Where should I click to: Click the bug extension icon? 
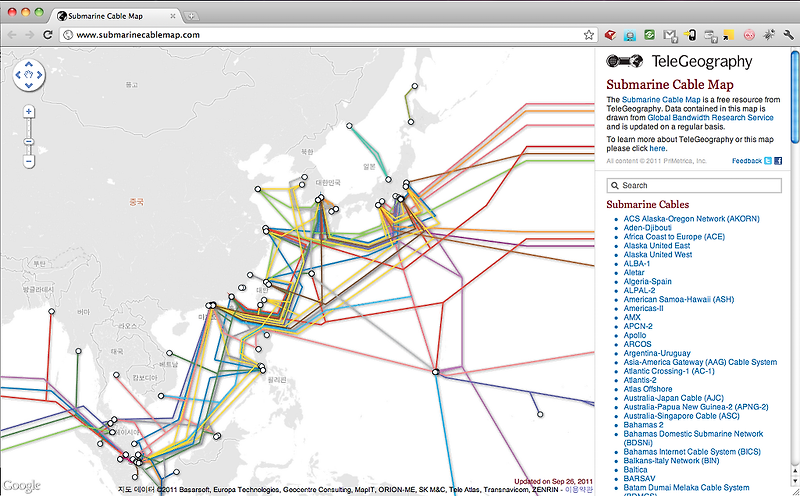(x=769, y=35)
